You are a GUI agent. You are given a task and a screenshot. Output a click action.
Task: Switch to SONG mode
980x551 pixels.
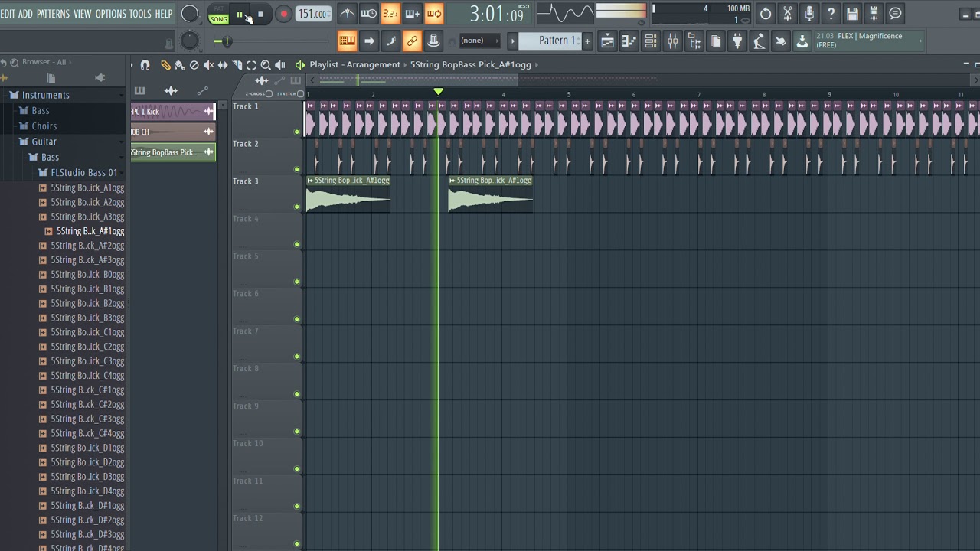click(219, 18)
